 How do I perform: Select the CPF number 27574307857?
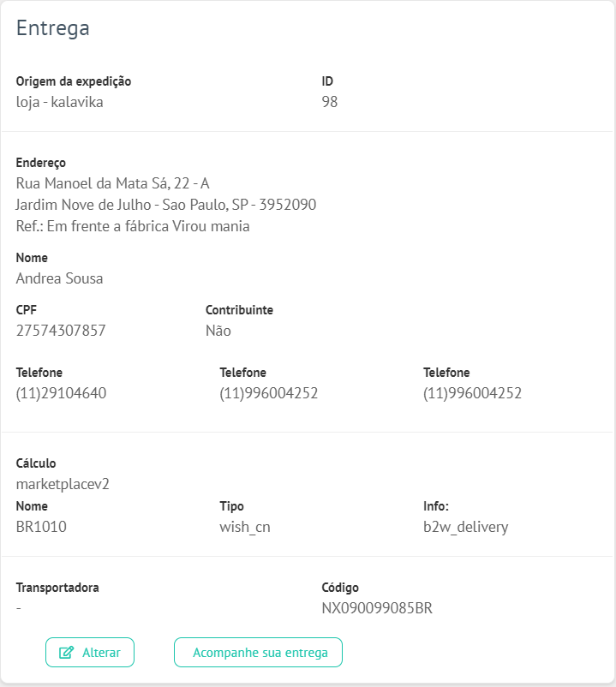point(61,331)
